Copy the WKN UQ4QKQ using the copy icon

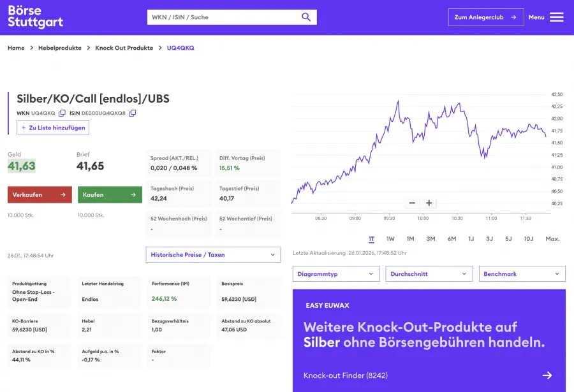(61, 113)
